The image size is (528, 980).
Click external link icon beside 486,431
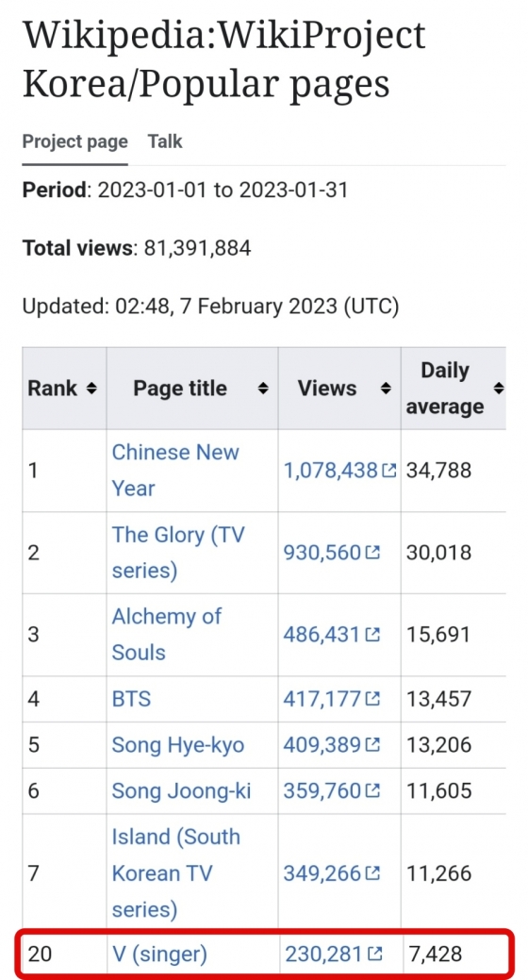click(x=372, y=635)
